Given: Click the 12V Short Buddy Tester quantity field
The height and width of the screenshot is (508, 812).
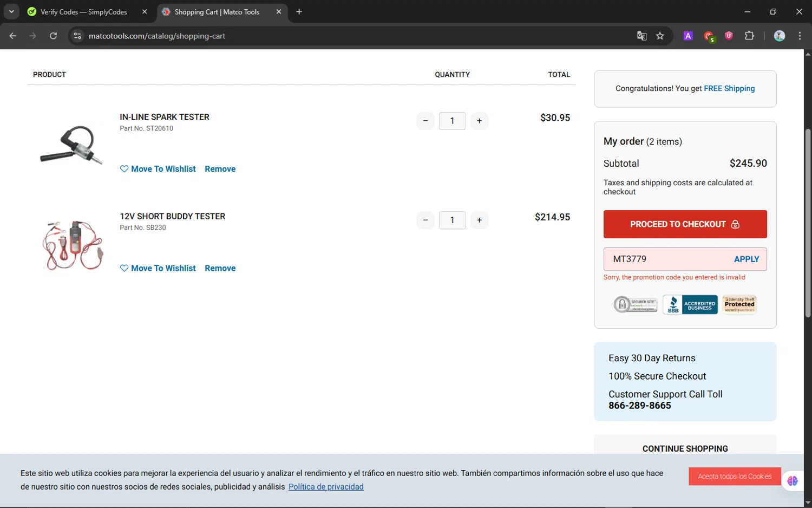Looking at the screenshot, I should pyautogui.click(x=453, y=220).
